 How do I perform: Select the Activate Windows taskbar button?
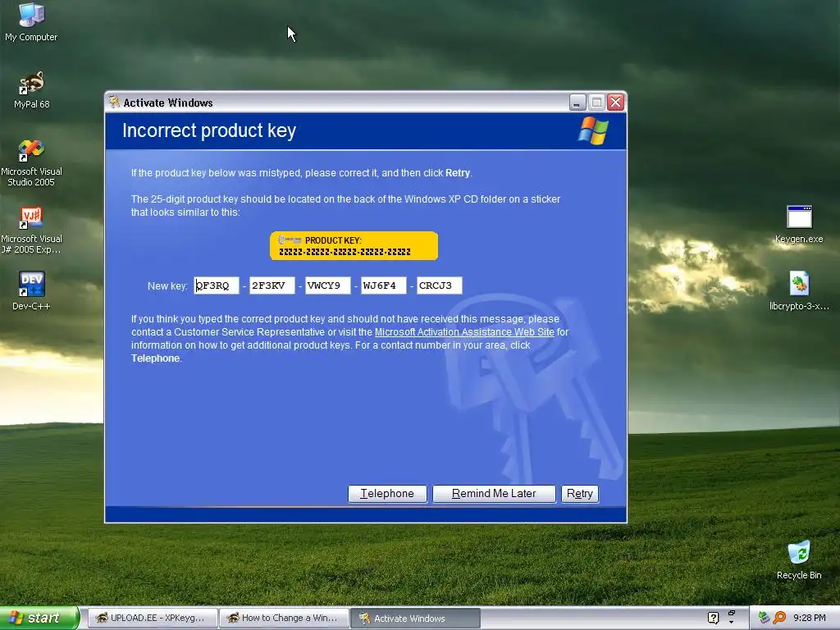click(x=415, y=618)
